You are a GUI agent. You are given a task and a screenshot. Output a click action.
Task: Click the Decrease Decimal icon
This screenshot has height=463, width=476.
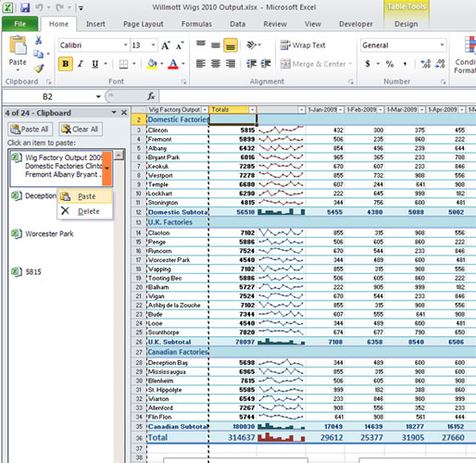(440, 64)
